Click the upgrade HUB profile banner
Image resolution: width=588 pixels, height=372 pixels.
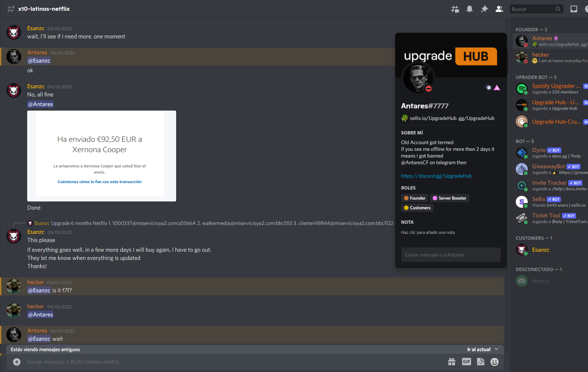(x=451, y=55)
